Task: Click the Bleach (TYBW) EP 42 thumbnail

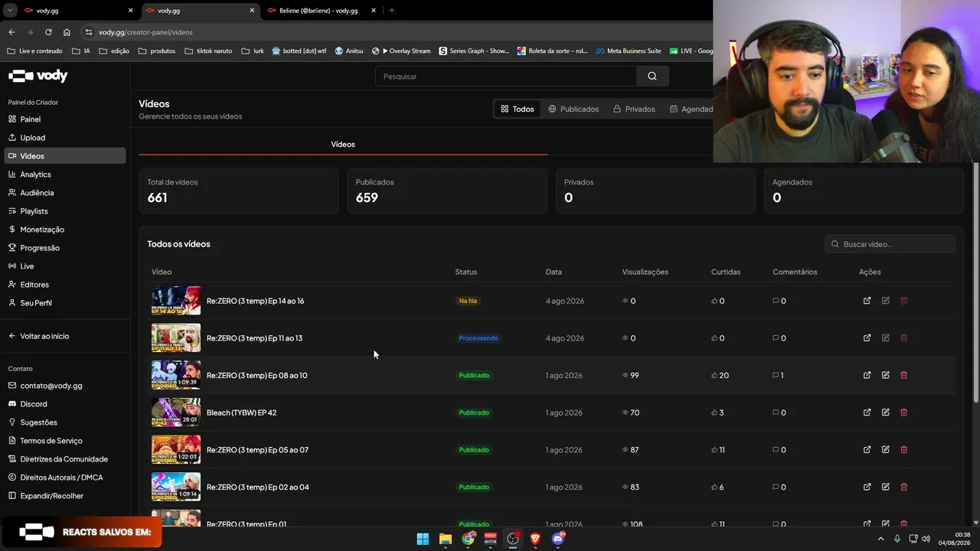Action: click(x=176, y=412)
